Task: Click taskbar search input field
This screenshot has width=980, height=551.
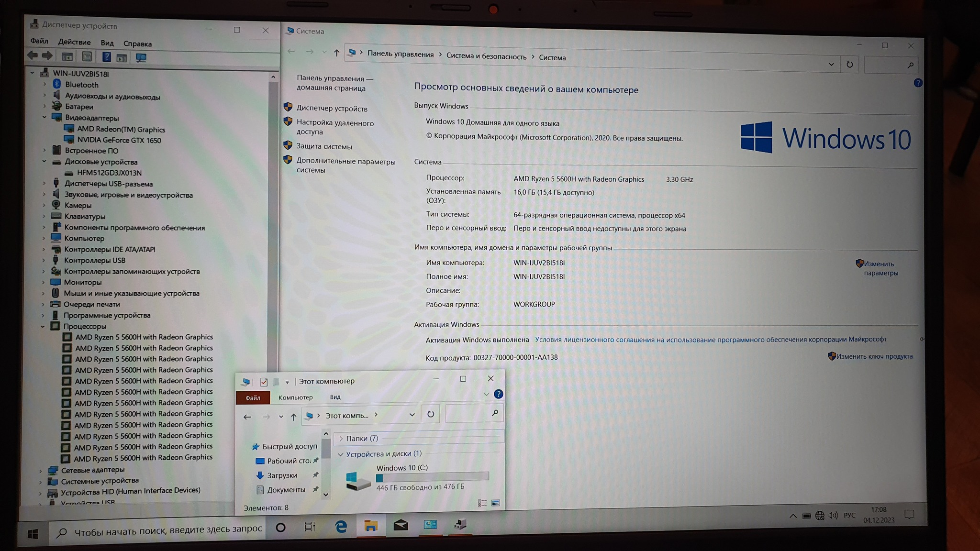Action: pos(167,529)
